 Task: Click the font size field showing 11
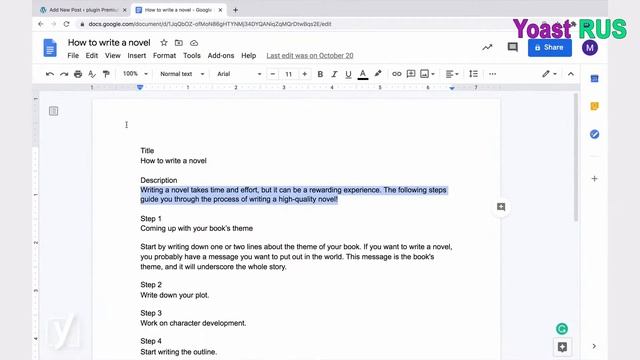click(x=289, y=74)
